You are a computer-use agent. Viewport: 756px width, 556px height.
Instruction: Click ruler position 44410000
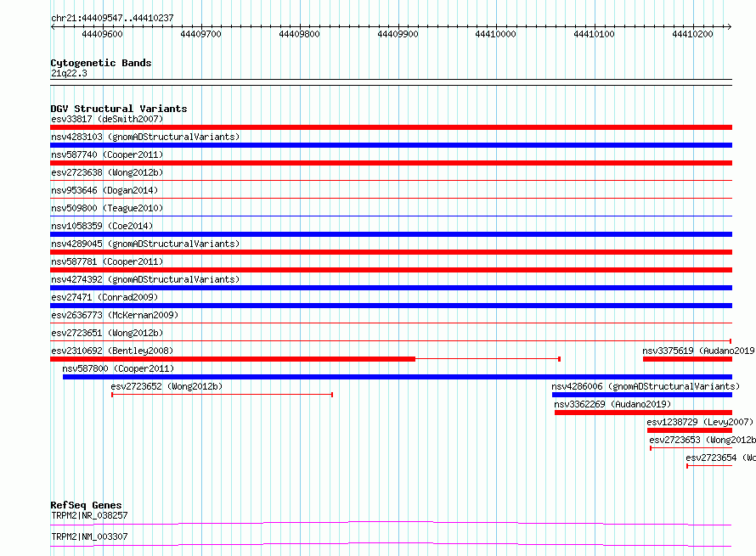click(x=495, y=34)
